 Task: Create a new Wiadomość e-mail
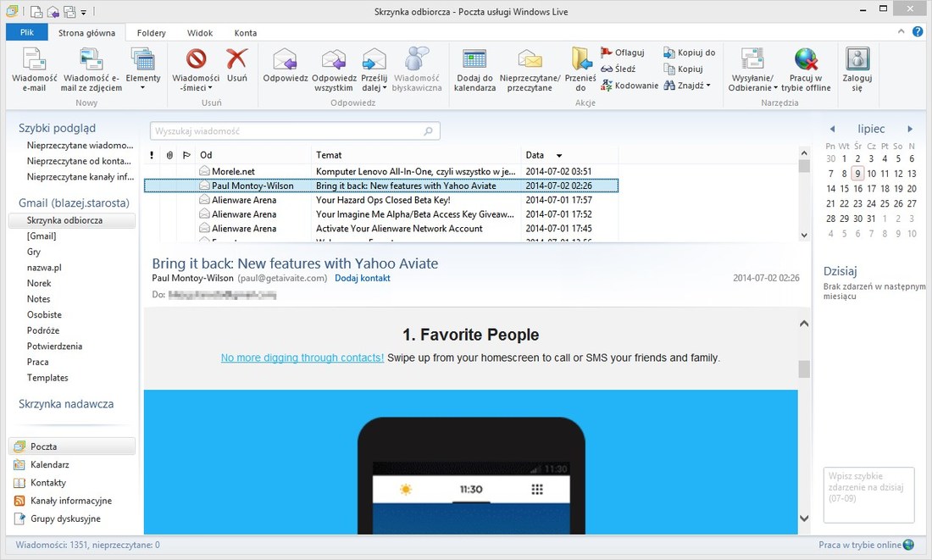[x=34, y=69]
